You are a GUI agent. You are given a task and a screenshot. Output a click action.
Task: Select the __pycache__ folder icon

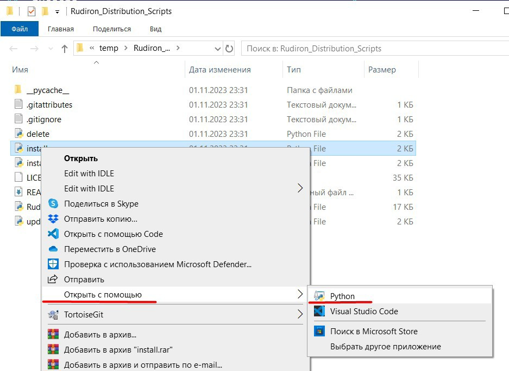[18, 90]
